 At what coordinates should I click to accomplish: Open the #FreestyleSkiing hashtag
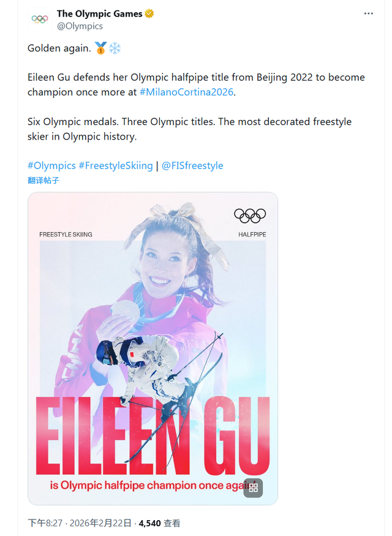pyautogui.click(x=116, y=165)
